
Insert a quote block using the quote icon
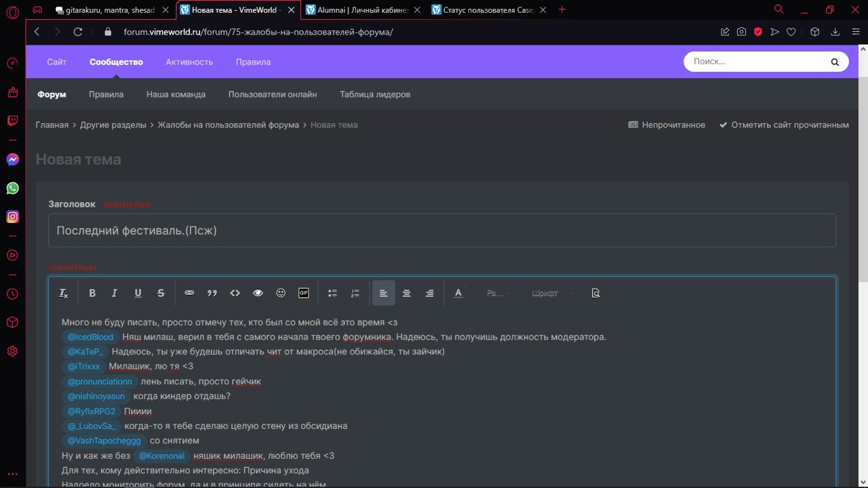pos(212,293)
